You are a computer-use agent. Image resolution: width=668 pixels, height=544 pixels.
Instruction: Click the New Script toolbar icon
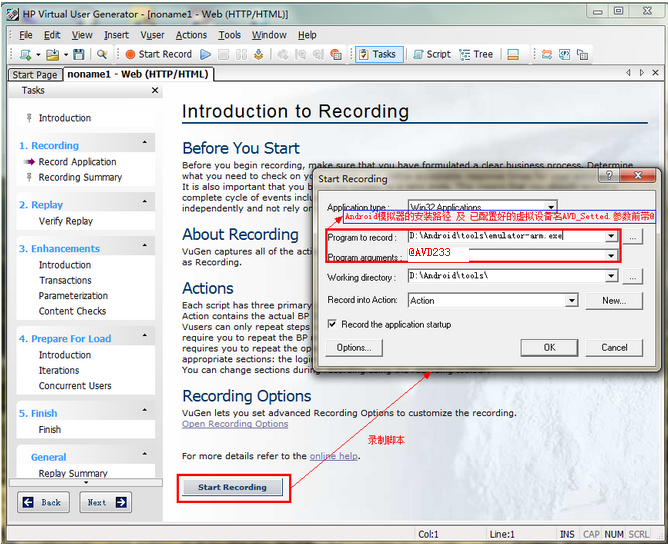click(x=26, y=55)
